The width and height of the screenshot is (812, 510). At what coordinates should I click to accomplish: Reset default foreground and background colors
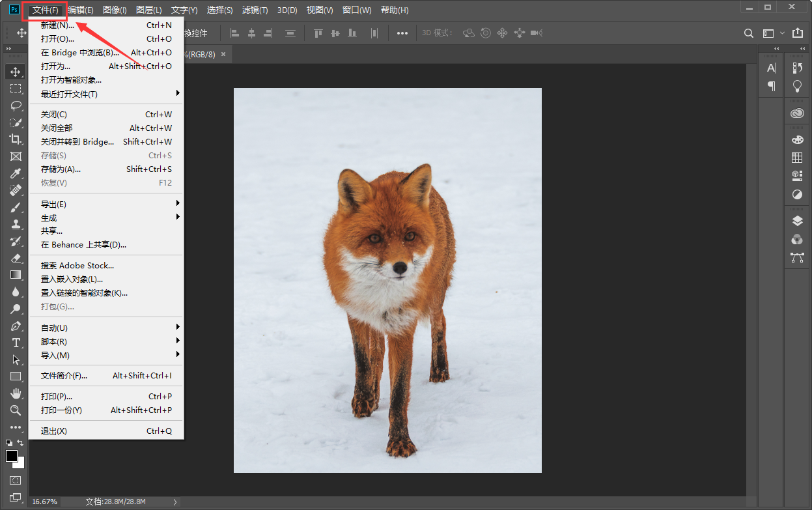click(x=8, y=443)
